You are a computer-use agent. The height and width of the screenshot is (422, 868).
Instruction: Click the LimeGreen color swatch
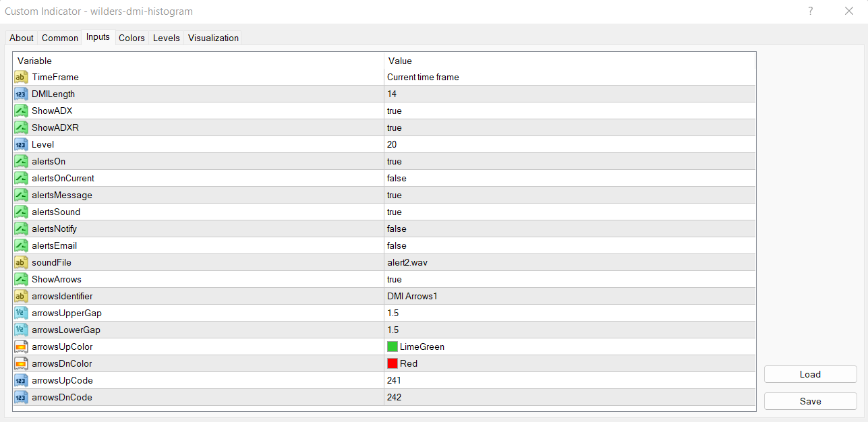(x=393, y=347)
